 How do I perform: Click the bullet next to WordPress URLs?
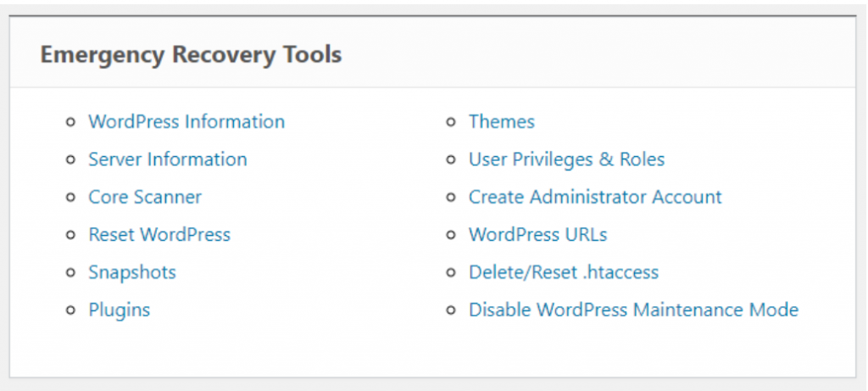point(451,236)
